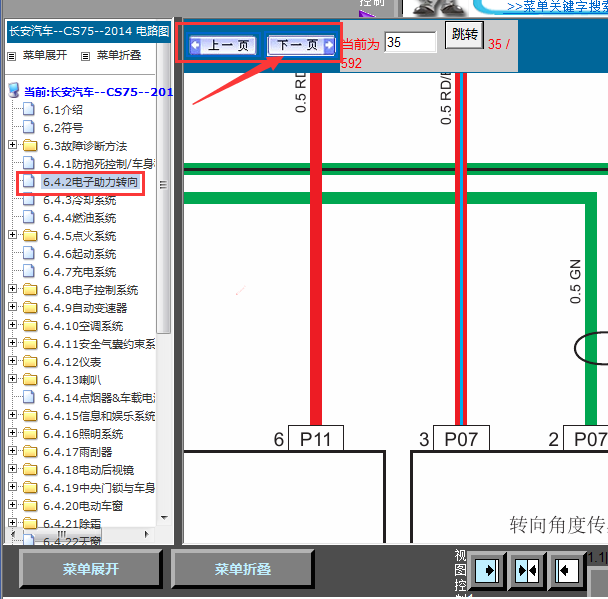608x599 pixels.
Task: Click page icon of 6.1介绍
Action: point(29,109)
